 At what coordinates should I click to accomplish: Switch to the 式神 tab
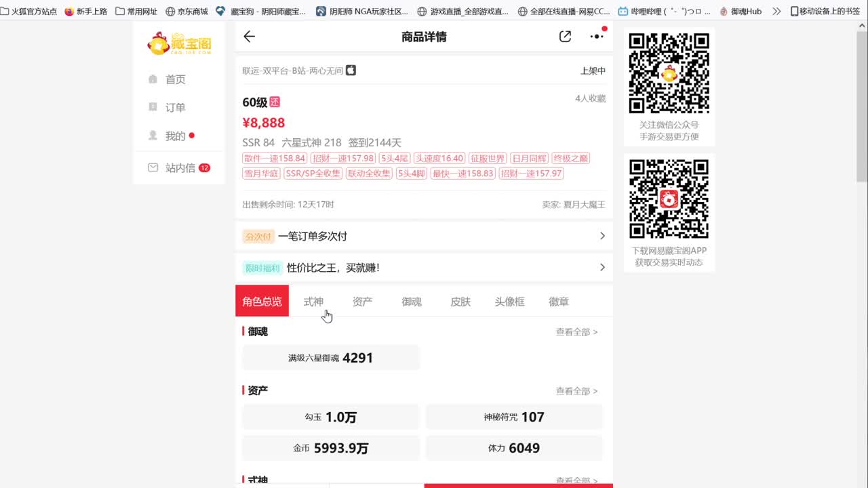click(313, 302)
